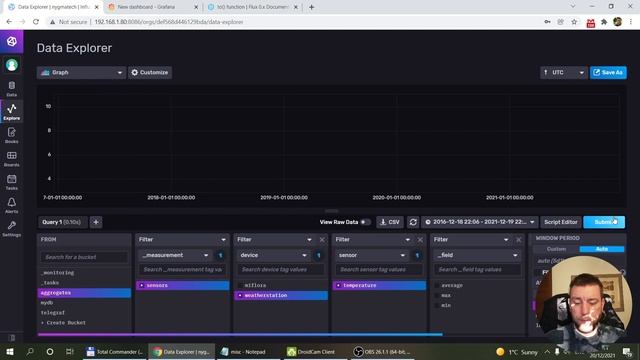Image resolution: width=640 pixels, height=360 pixels.
Task: Open Filter mode dropdown above _measurement
Action: point(182,240)
